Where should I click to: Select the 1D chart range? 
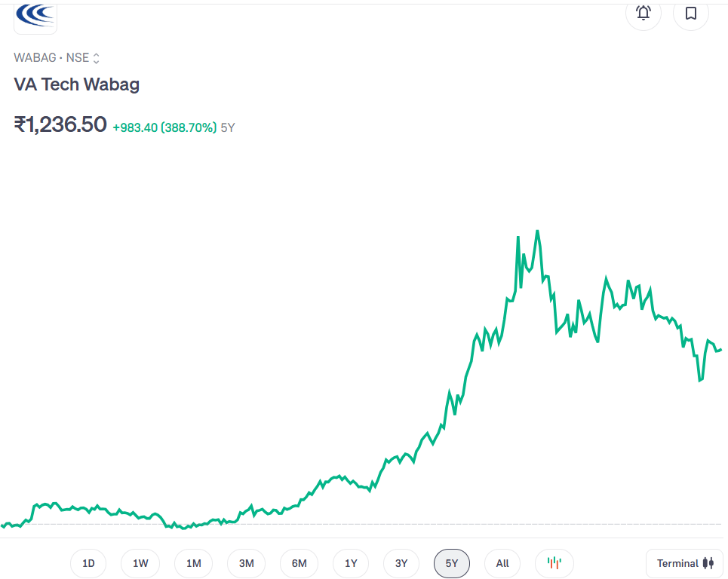[x=88, y=563]
